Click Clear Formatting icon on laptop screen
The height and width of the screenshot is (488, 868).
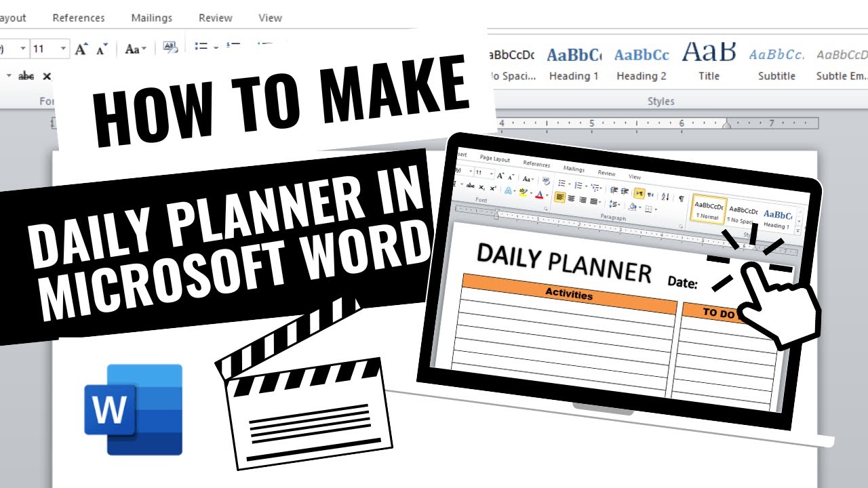pos(546,180)
